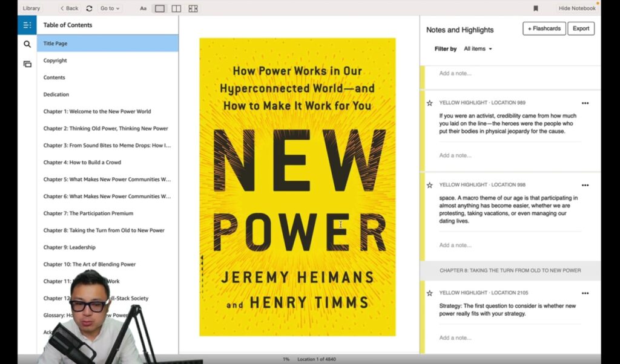Image resolution: width=620 pixels, height=364 pixels.
Task: Switch to two-column page view
Action: click(176, 8)
